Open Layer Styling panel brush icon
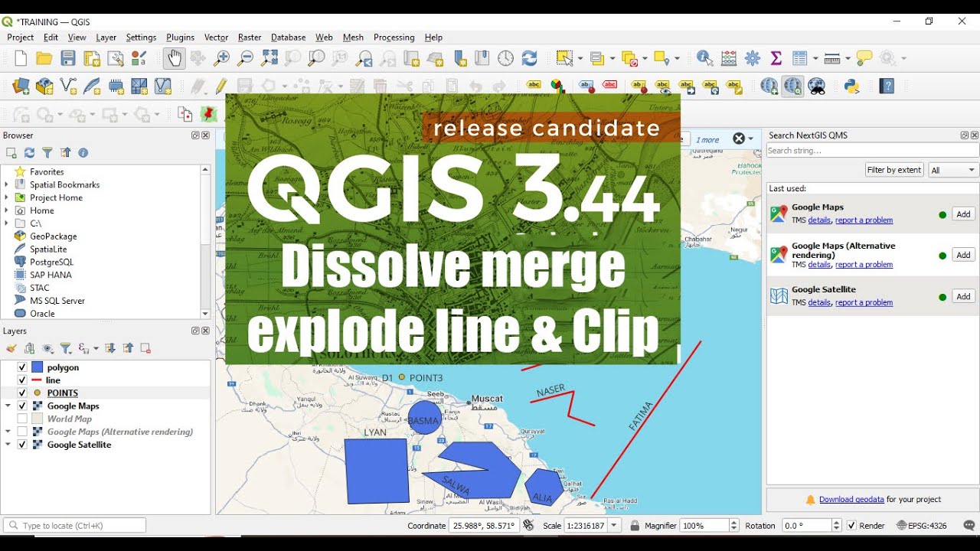Image resolution: width=980 pixels, height=551 pixels. click(11, 348)
